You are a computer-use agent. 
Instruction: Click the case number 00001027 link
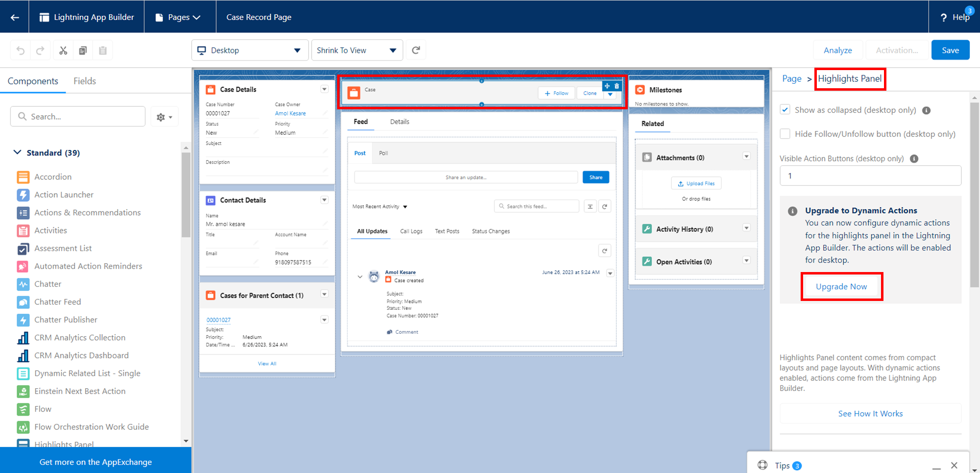tap(219, 320)
